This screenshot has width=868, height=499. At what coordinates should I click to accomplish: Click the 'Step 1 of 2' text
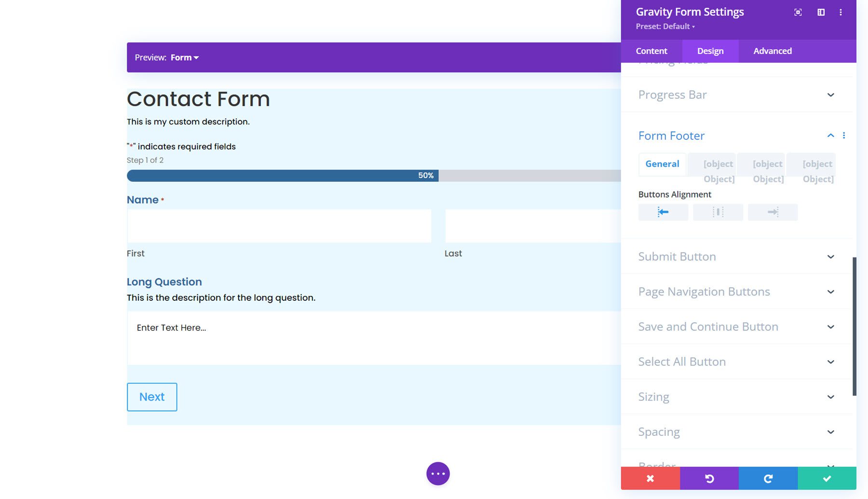(145, 160)
